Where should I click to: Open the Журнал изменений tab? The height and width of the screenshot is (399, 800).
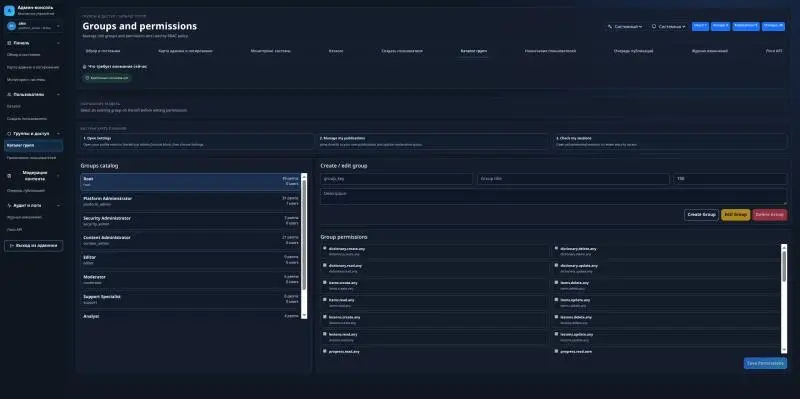tap(710, 51)
